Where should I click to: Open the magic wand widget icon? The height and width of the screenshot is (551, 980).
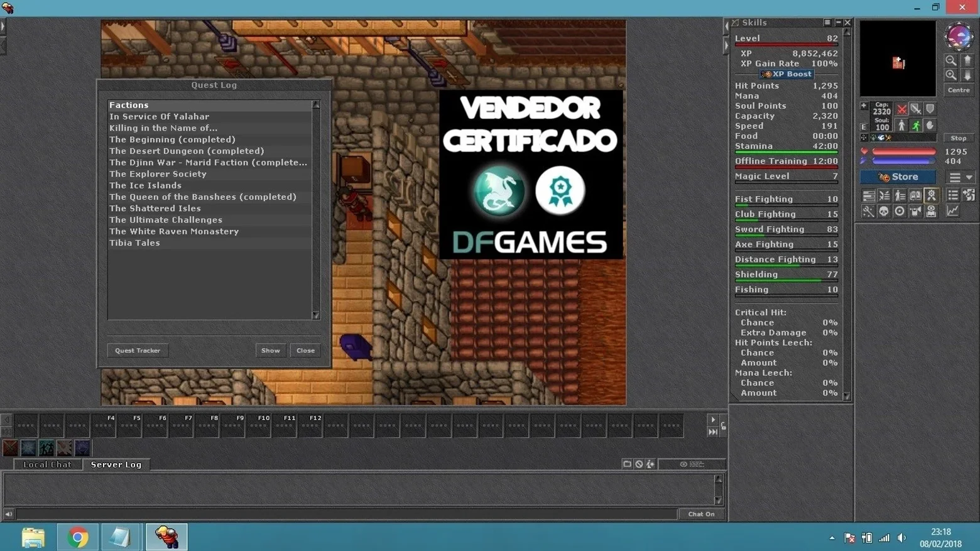(x=868, y=212)
